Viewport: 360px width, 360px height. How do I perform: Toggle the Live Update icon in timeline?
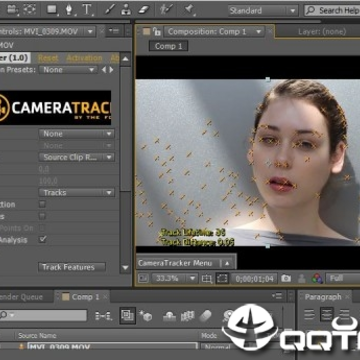pos(127,315)
